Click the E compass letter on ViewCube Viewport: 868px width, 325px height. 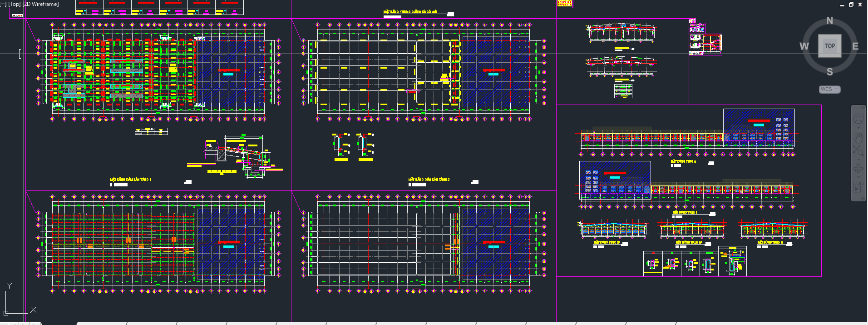click(855, 46)
